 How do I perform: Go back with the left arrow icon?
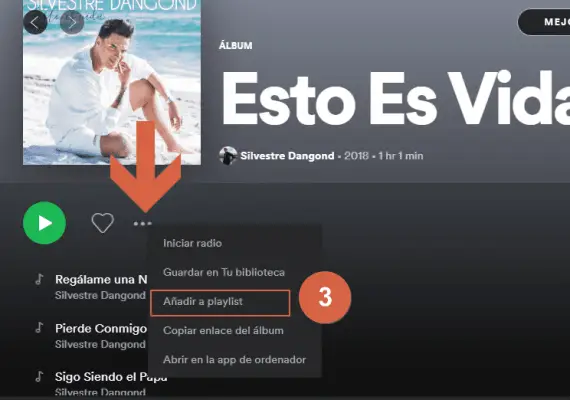point(35,23)
